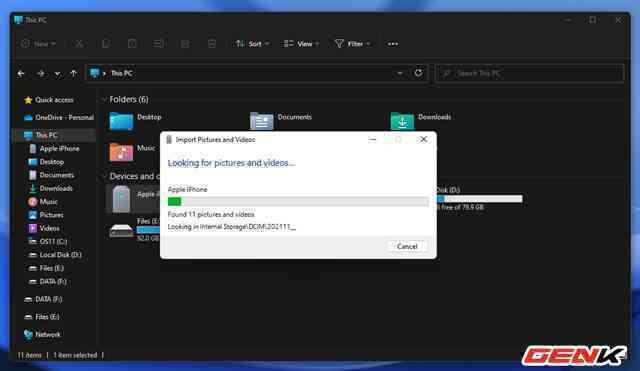The width and height of the screenshot is (640, 371).
Task: Open the Filter dropdown menu
Action: pyautogui.click(x=352, y=44)
